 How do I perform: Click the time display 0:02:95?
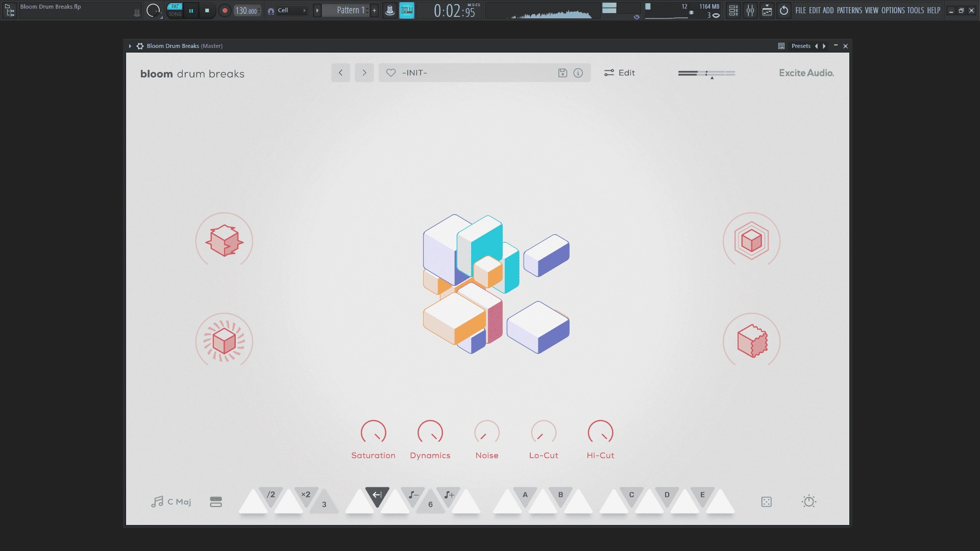point(455,10)
